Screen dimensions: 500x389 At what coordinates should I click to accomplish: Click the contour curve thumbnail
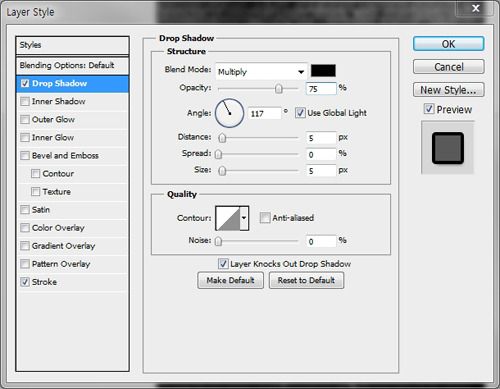pos(228,218)
